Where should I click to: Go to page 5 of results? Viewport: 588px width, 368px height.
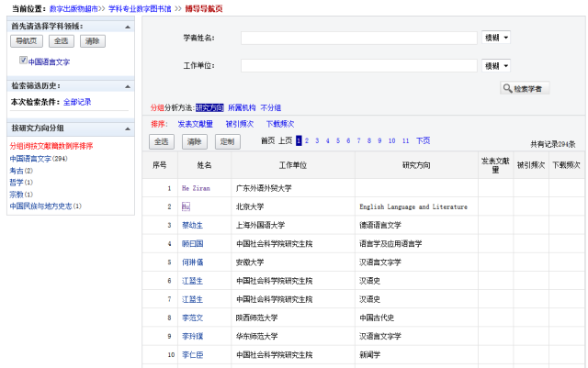pyautogui.click(x=338, y=140)
